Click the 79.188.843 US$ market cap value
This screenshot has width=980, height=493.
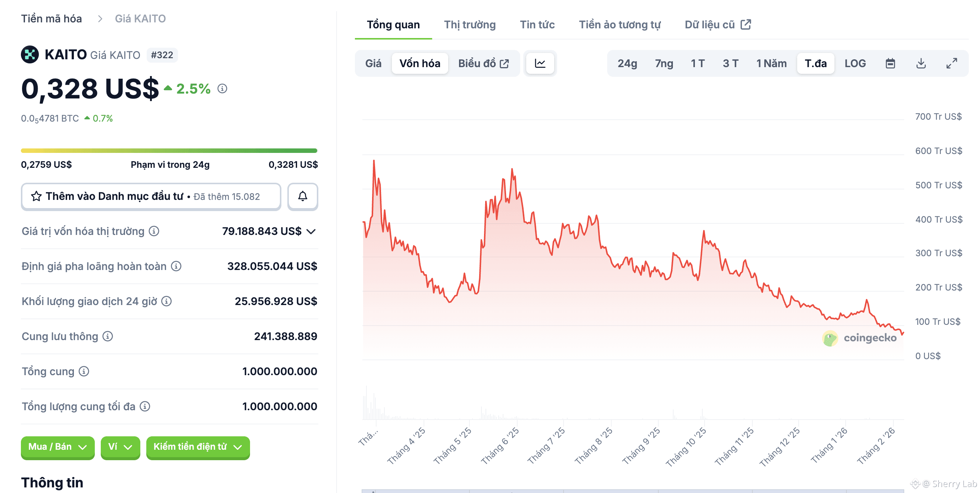click(262, 231)
